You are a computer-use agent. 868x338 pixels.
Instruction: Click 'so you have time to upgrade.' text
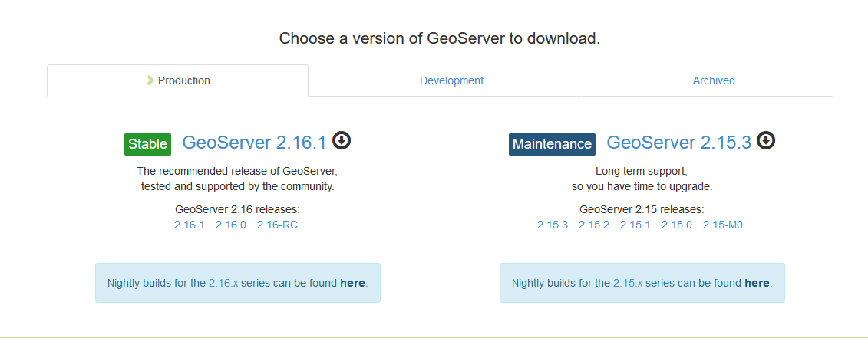click(642, 186)
